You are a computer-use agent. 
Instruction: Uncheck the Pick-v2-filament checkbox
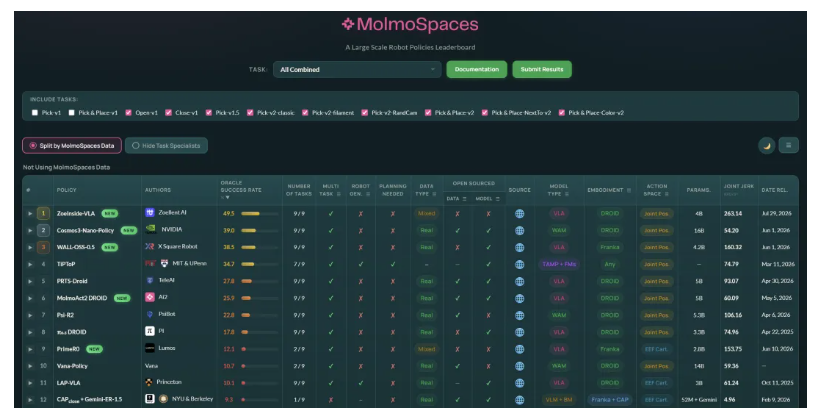click(305, 112)
